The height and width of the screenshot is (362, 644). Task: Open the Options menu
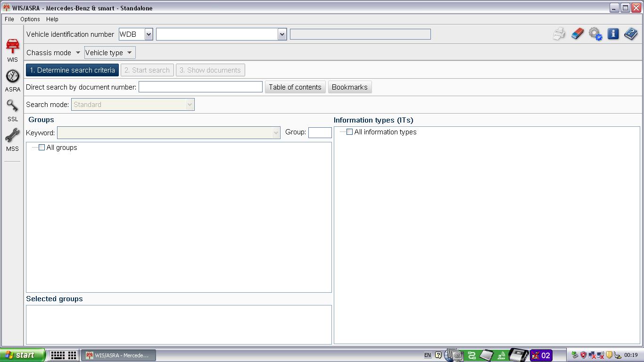click(30, 19)
